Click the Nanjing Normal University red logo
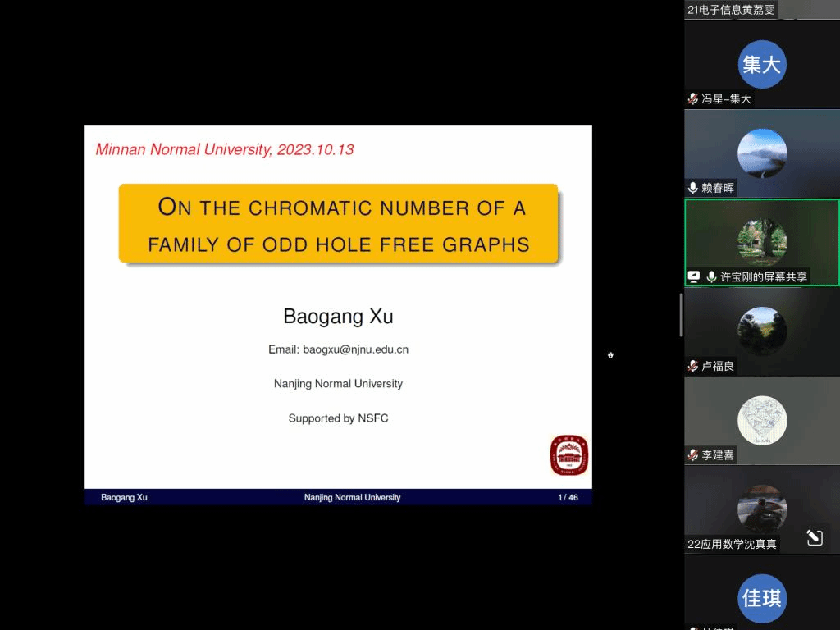This screenshot has height=630, width=840. pyautogui.click(x=568, y=455)
